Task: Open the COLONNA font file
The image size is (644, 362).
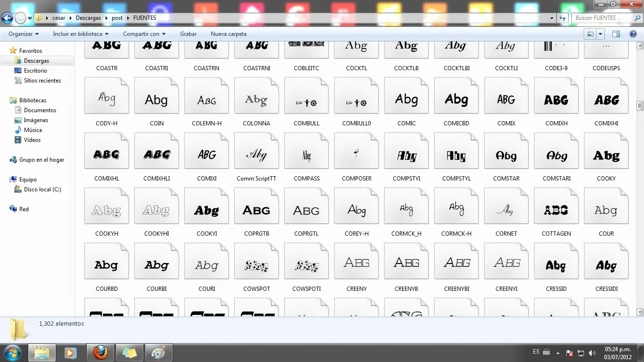Action: tap(256, 96)
